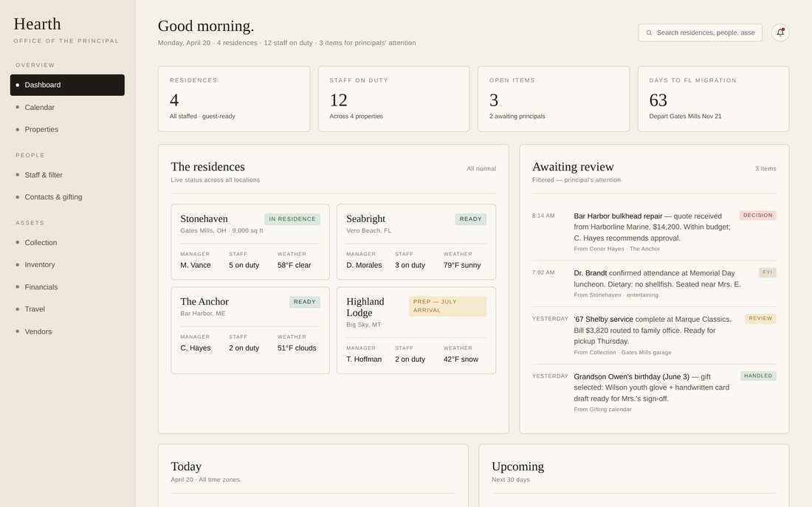Open Travel in the sidebar
Image resolution: width=812 pixels, height=507 pixels.
(67, 309)
